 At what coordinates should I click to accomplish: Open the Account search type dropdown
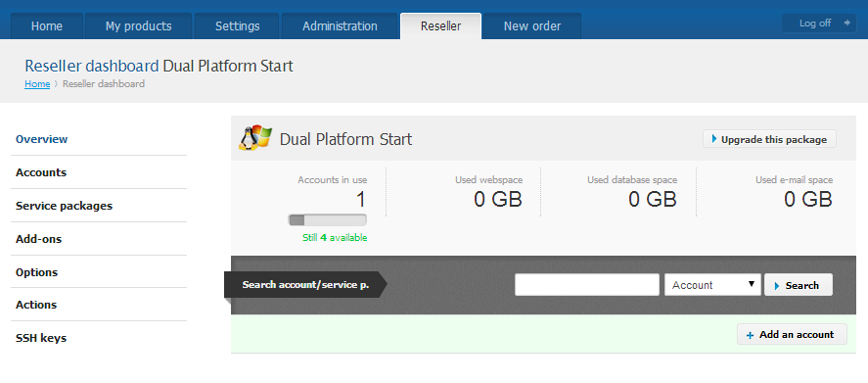click(712, 285)
